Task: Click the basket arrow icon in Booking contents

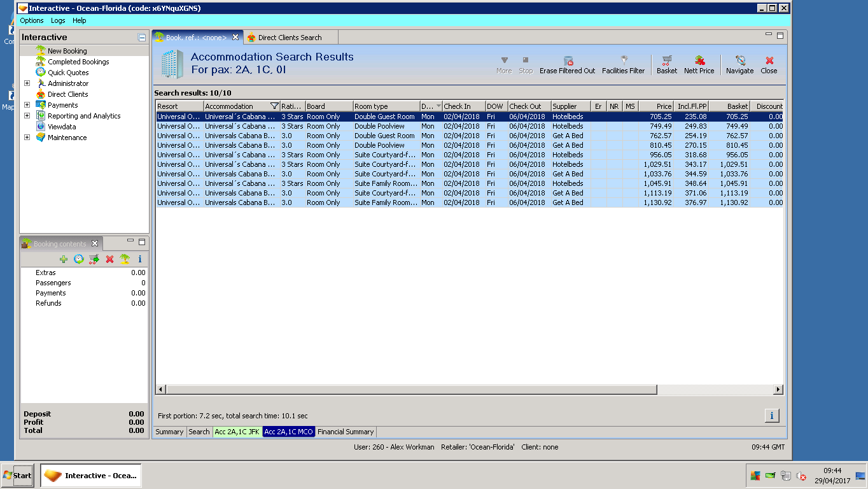Action: coord(94,259)
